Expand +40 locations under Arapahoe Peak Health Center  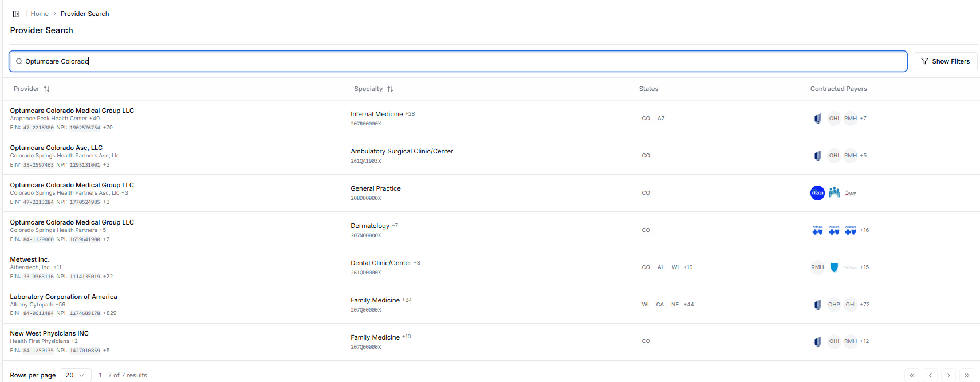coord(95,119)
